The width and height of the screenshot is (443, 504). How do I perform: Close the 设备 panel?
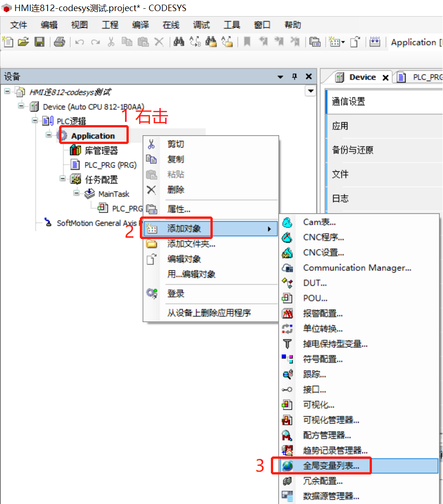coord(309,77)
